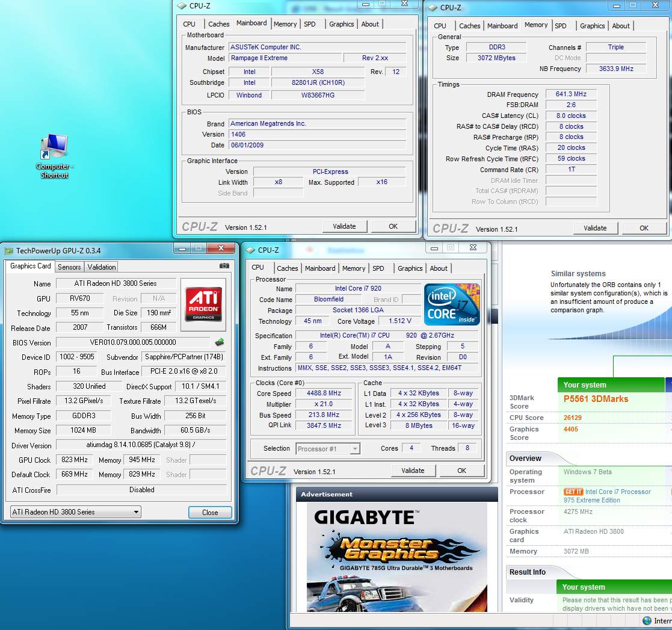The height and width of the screenshot is (630, 672).
Task: Click the Internet globe icon in status bar
Action: pos(647,620)
